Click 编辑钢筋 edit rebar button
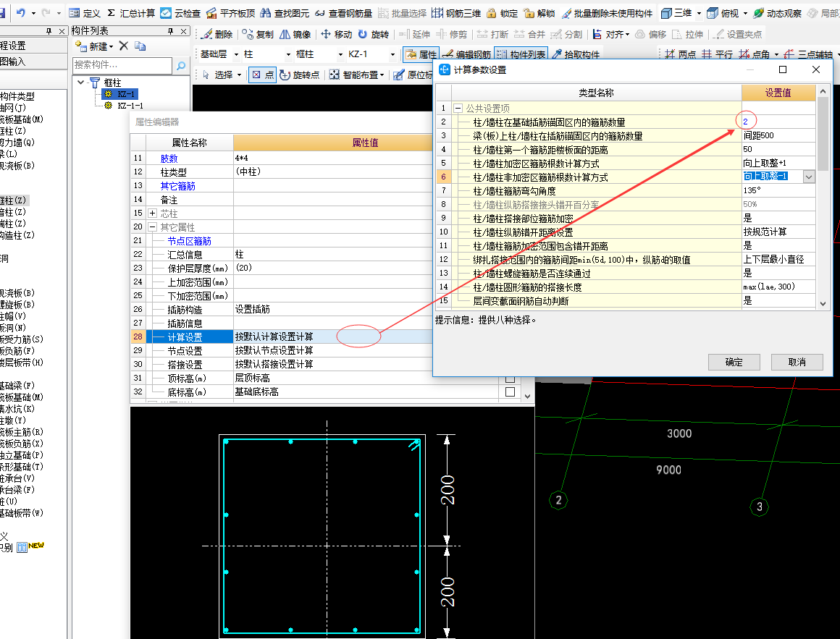The height and width of the screenshot is (639, 840). 466,54
